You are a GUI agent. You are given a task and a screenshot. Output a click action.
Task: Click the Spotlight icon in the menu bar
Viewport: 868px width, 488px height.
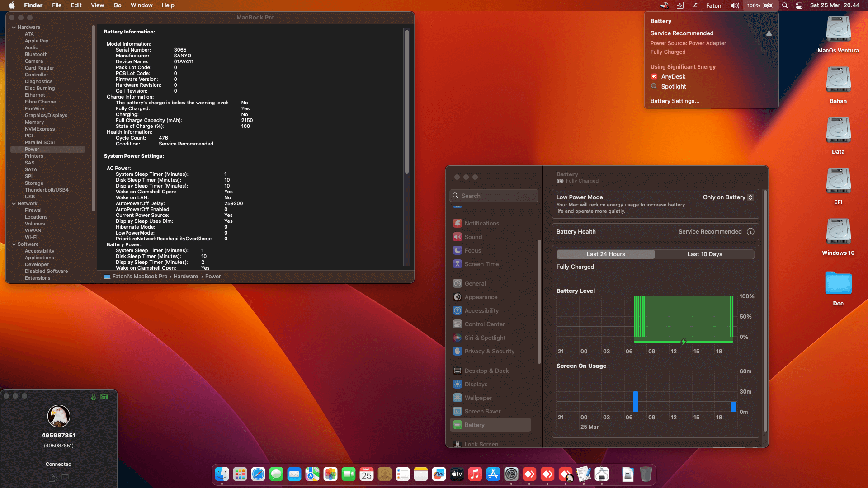tap(785, 5)
